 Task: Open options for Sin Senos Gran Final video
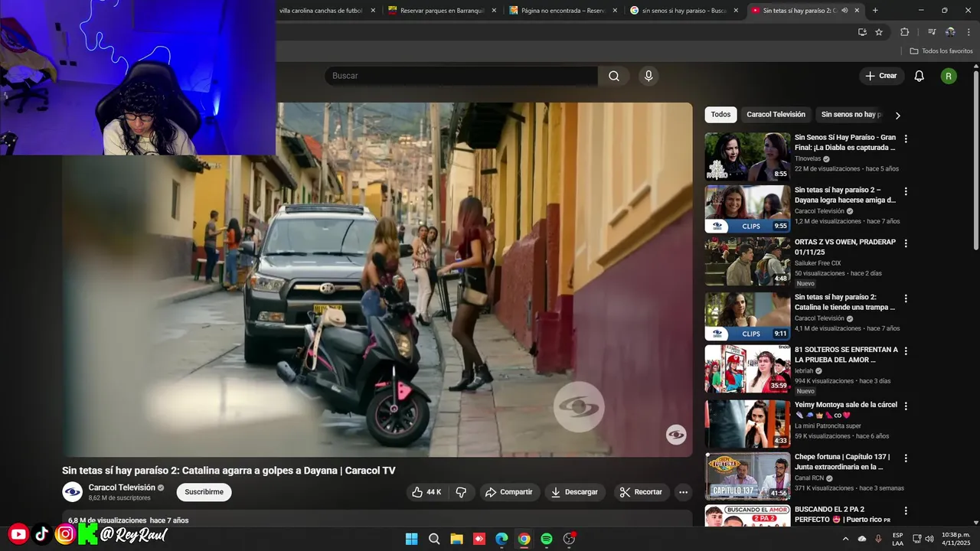click(x=906, y=139)
